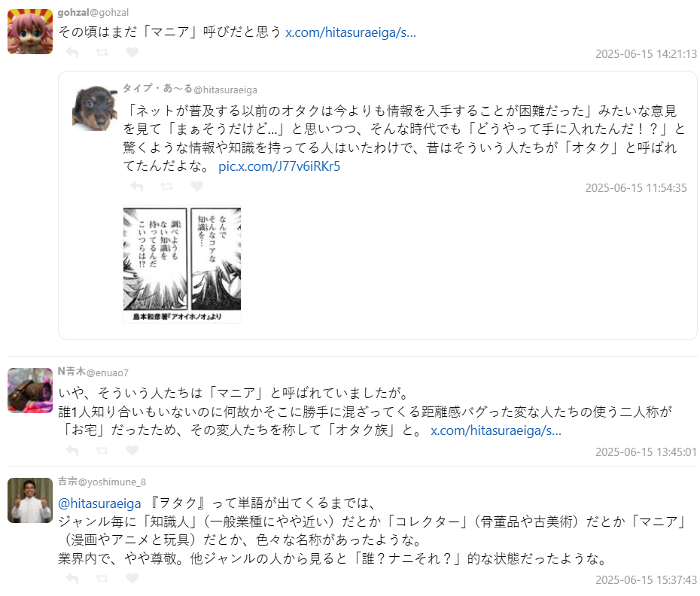Reply to 吉宗's tweet

click(72, 579)
